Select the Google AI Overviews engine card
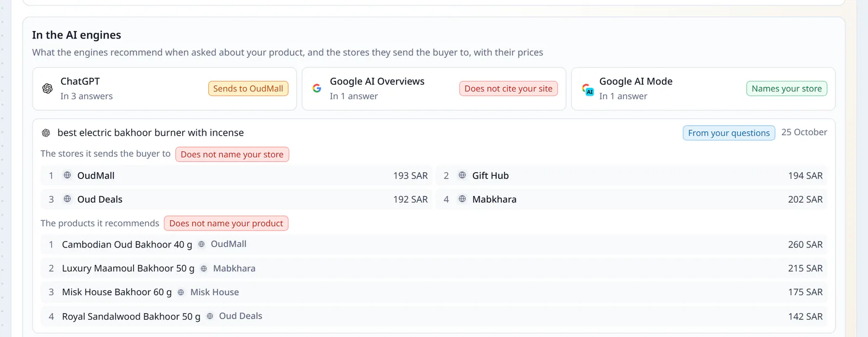This screenshot has width=868, height=337. [434, 89]
